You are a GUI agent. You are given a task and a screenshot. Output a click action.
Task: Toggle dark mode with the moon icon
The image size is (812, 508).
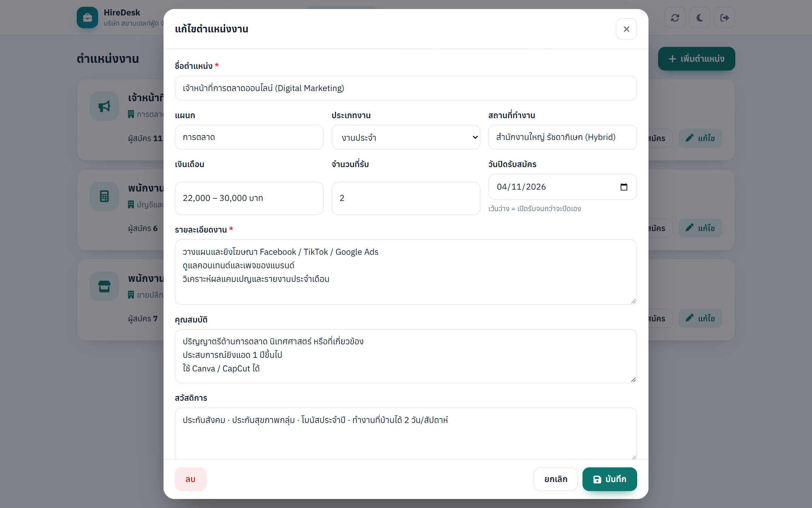(x=700, y=18)
